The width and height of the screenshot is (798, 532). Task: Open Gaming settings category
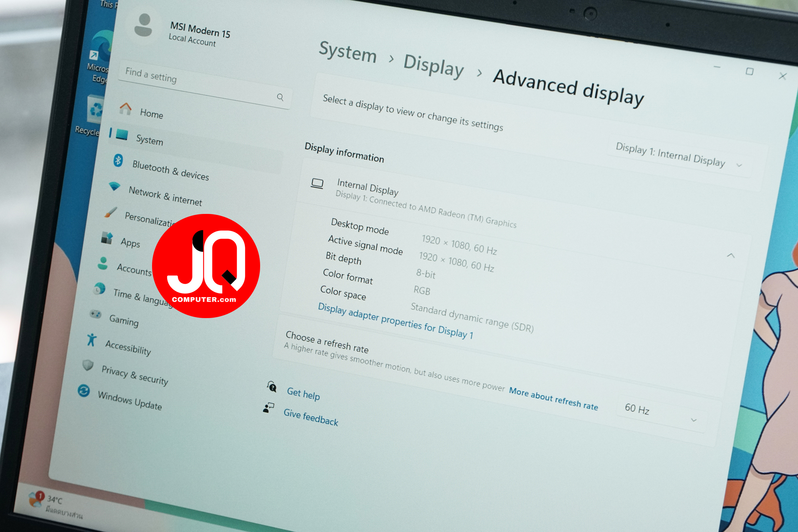click(x=124, y=320)
